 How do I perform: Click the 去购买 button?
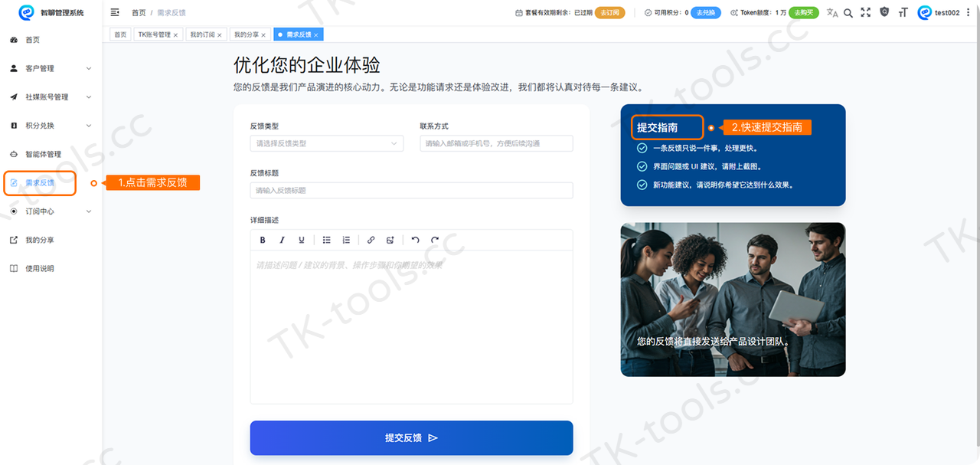[x=804, y=13]
